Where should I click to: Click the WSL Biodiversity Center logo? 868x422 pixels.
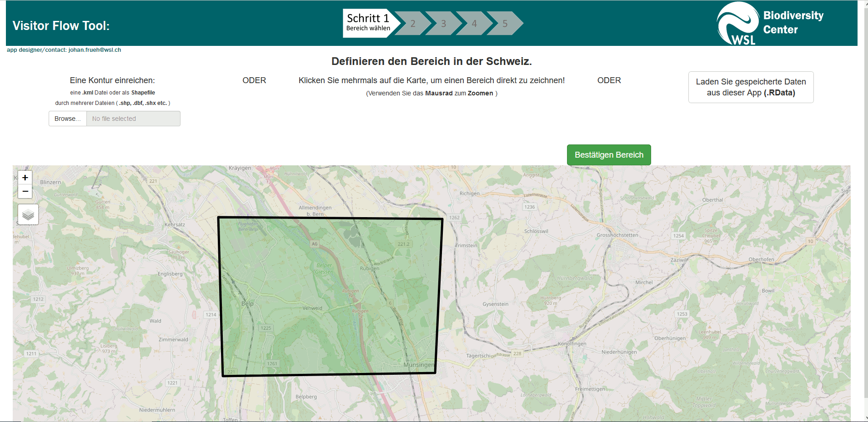pyautogui.click(x=770, y=23)
